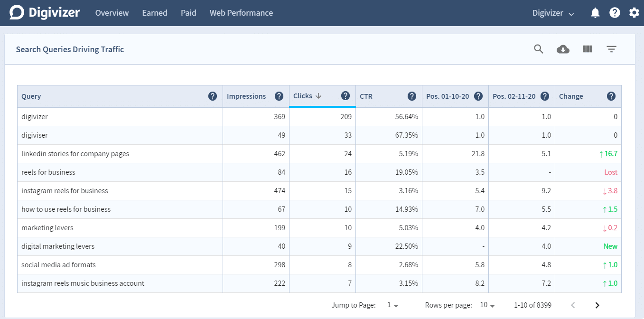Go to the next page of results
Screen dimensions: 644x319
point(597,305)
